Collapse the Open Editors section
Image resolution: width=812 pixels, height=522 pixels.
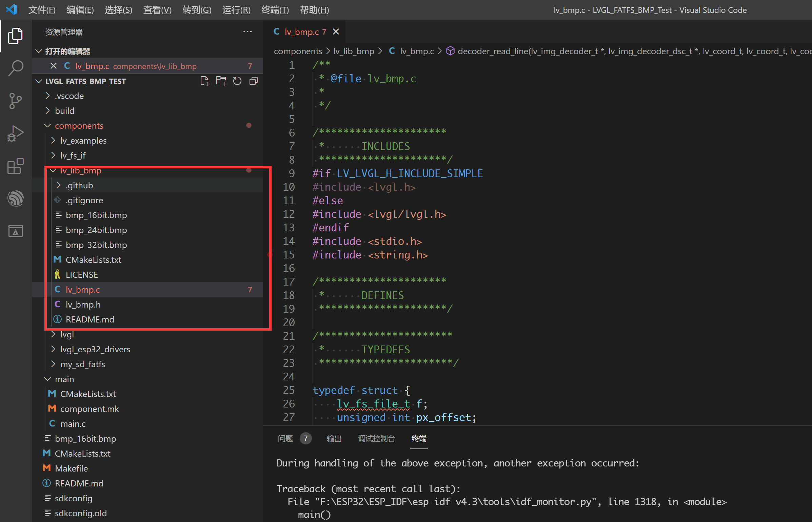[67, 51]
